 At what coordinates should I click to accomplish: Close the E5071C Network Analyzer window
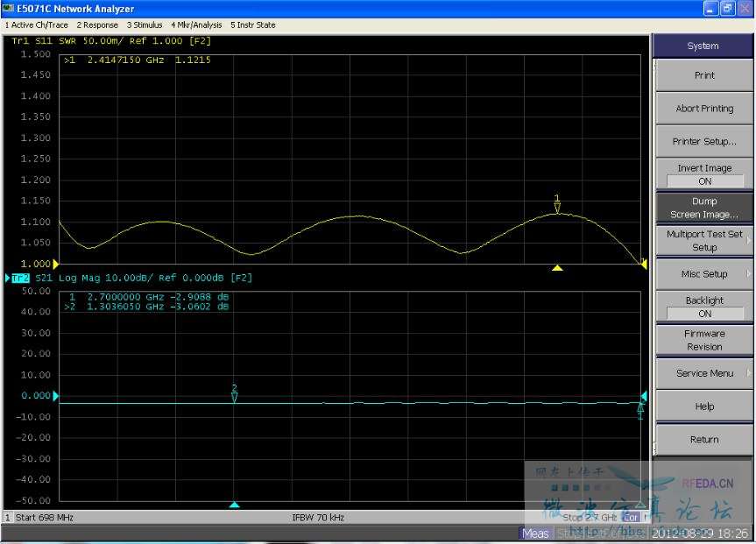click(745, 9)
